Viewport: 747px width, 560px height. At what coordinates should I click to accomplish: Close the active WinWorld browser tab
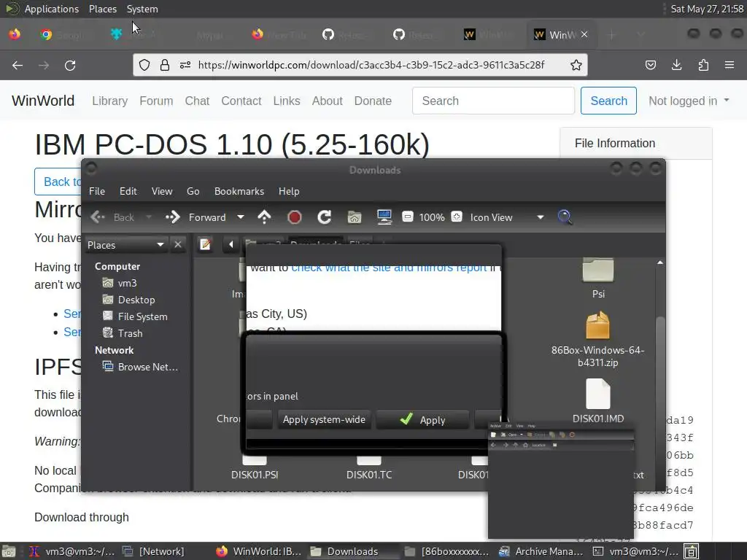(584, 34)
